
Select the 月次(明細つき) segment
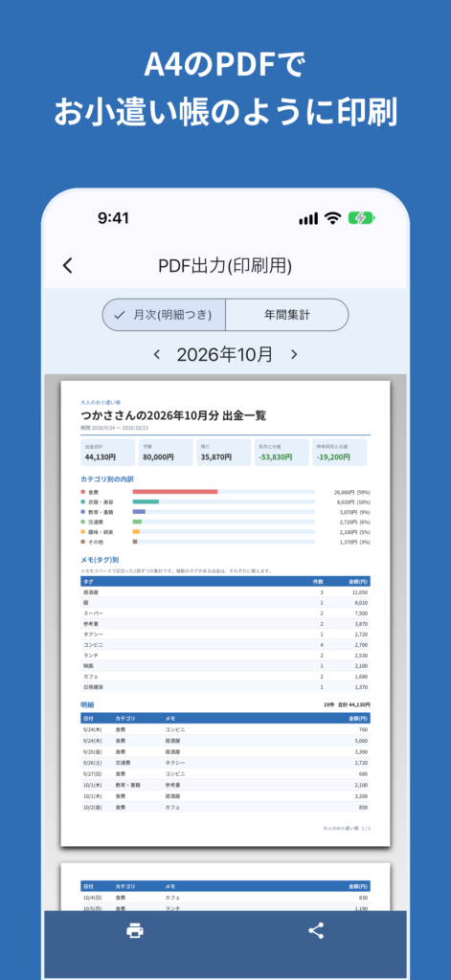click(x=164, y=315)
